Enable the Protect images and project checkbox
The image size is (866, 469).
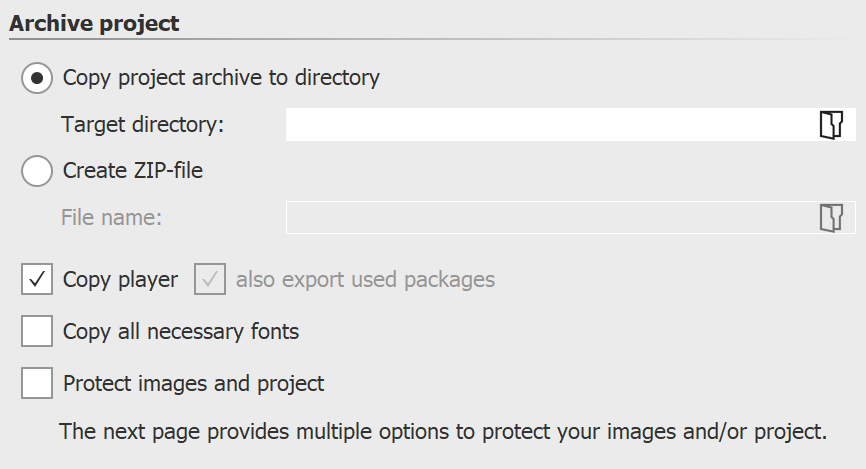pos(37,383)
